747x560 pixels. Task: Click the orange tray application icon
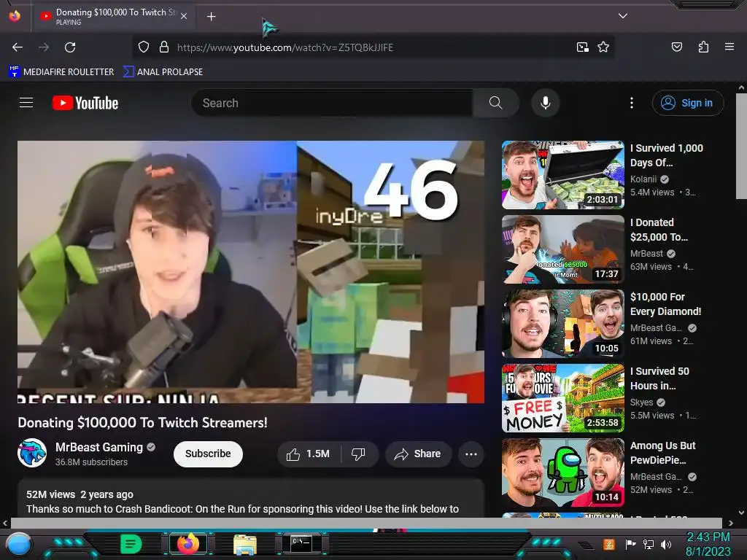[x=609, y=544]
